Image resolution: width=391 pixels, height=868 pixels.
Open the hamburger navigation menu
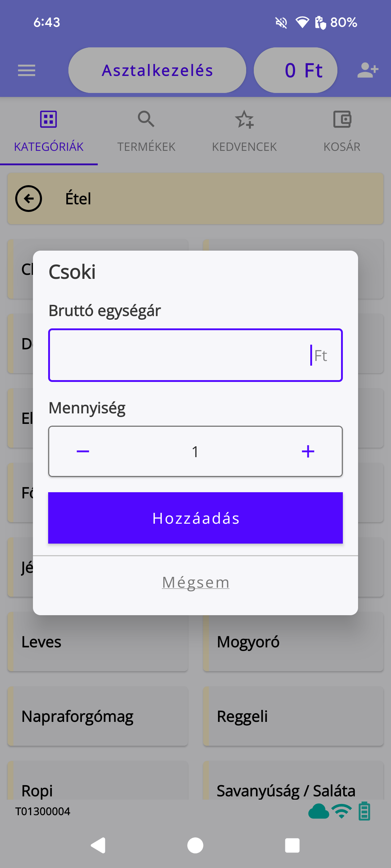26,70
